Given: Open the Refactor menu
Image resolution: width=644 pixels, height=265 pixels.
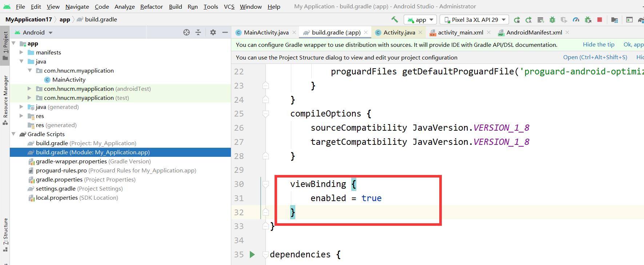Looking at the screenshot, I should click(151, 7).
